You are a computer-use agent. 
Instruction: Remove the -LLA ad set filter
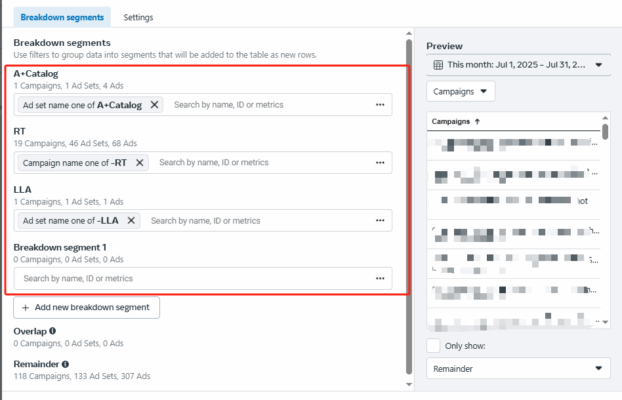131,220
